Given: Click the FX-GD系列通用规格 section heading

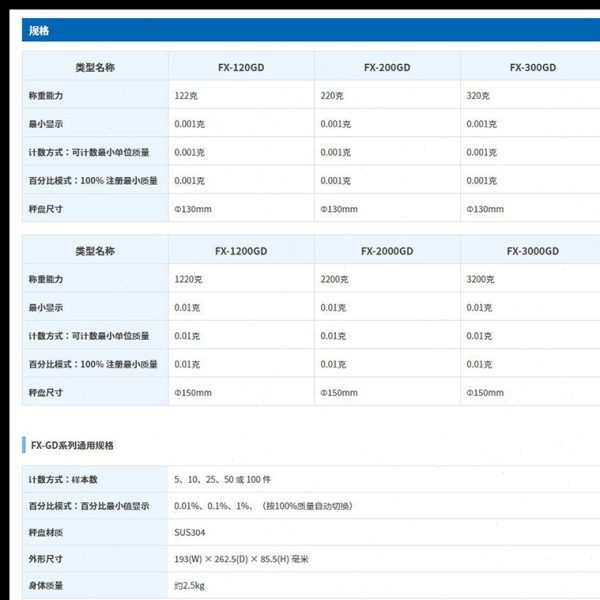Looking at the screenshot, I should tap(72, 445).
